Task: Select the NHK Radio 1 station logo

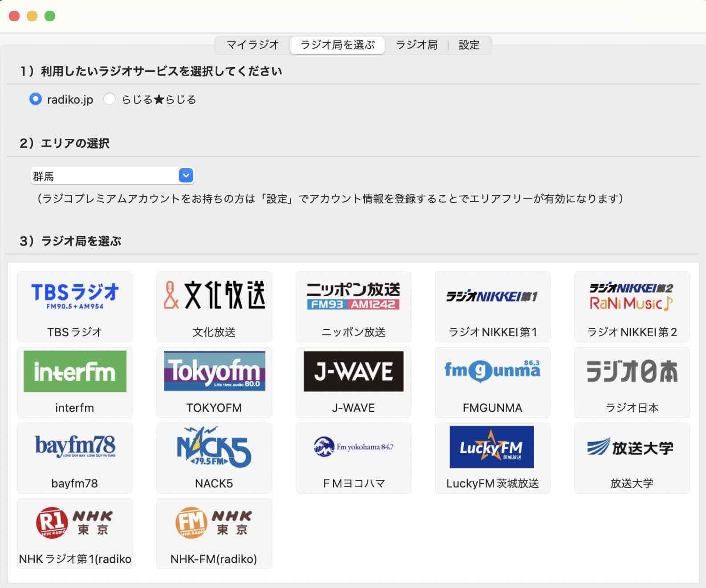Action: [75, 523]
